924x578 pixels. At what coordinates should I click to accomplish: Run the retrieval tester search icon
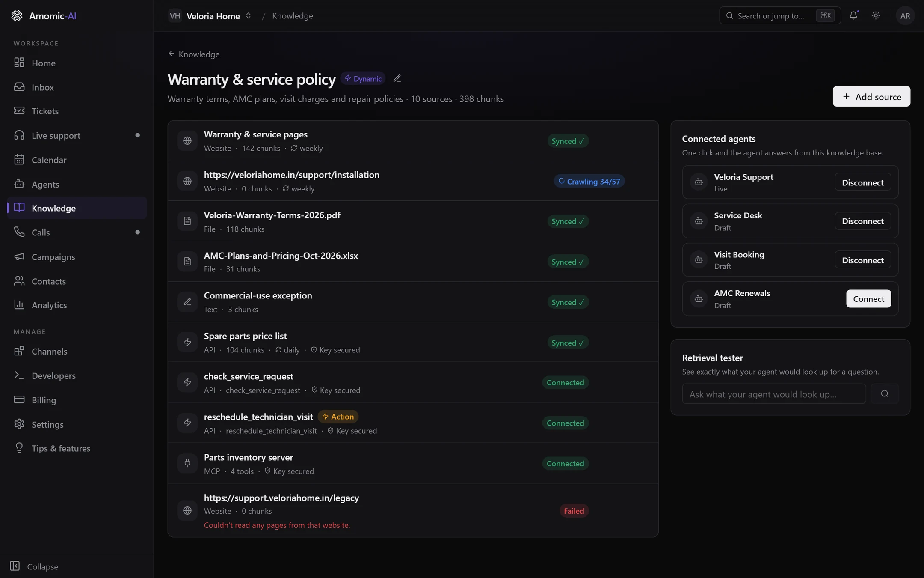[x=885, y=394]
